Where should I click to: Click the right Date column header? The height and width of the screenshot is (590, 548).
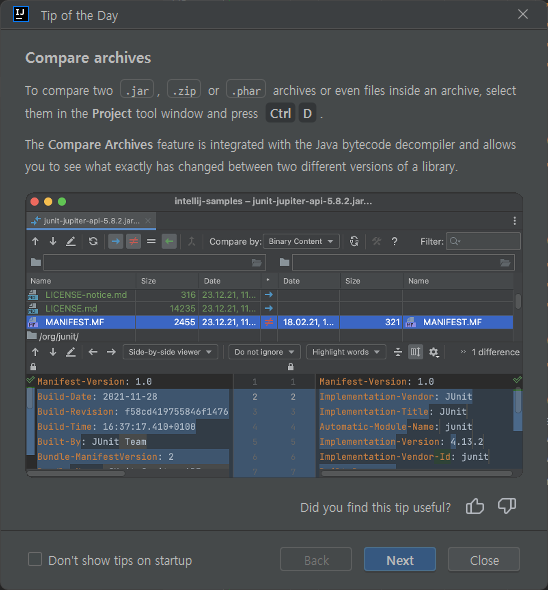click(x=309, y=281)
